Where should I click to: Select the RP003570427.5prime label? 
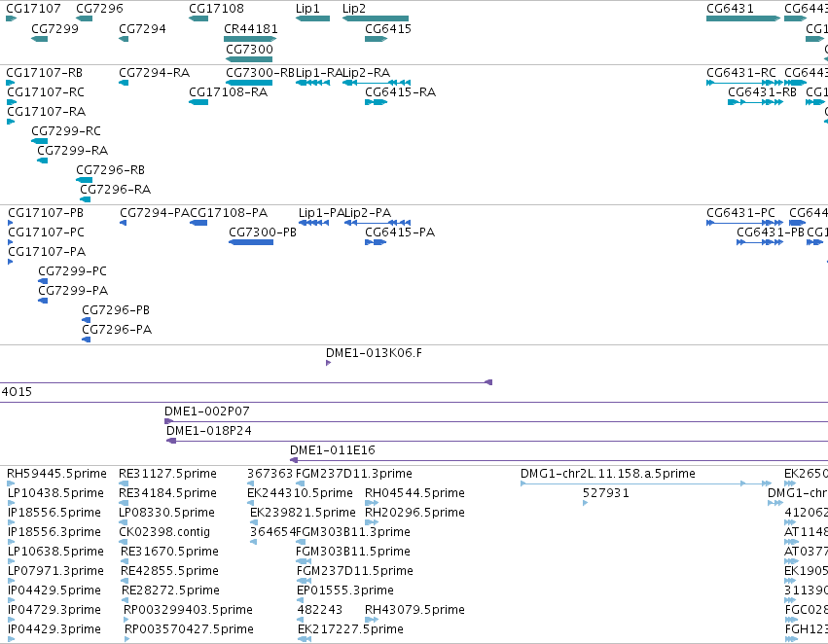point(189,629)
